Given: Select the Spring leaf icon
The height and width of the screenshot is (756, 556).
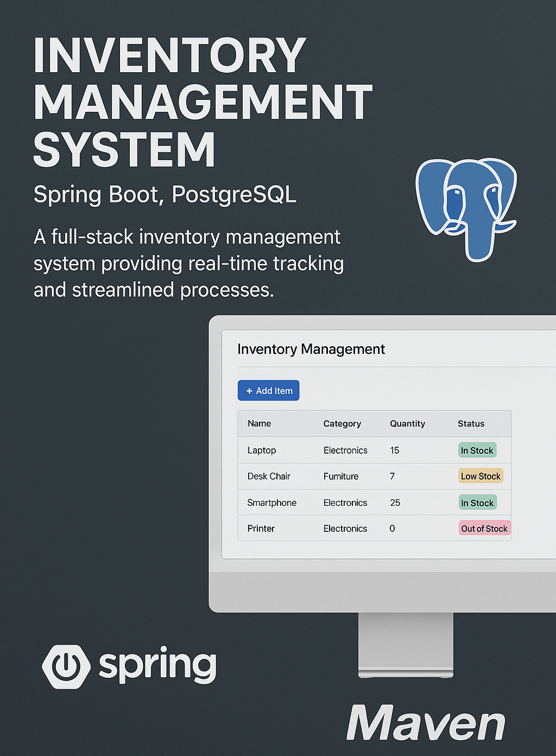Looking at the screenshot, I should point(65,666).
